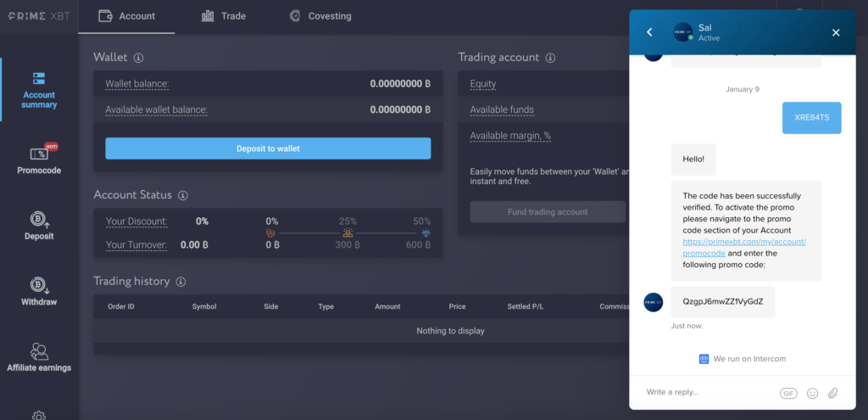Image resolution: width=868 pixels, height=420 pixels.
Task: Open the Covesting tab
Action: pos(320,16)
